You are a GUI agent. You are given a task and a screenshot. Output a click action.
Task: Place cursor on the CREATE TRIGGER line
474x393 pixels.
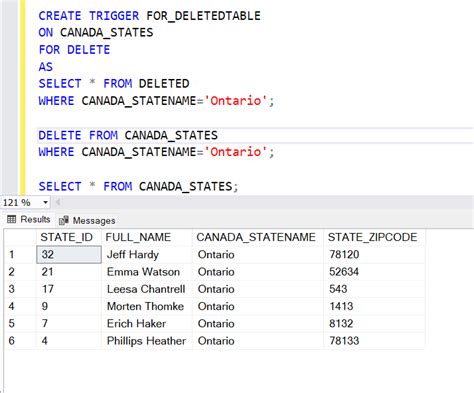tap(150, 16)
